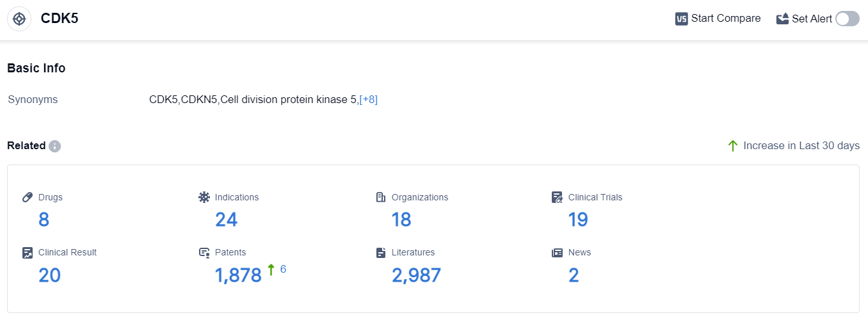Click the Clinical Trials icon
Image resolution: width=868 pixels, height=322 pixels.
pos(558,197)
